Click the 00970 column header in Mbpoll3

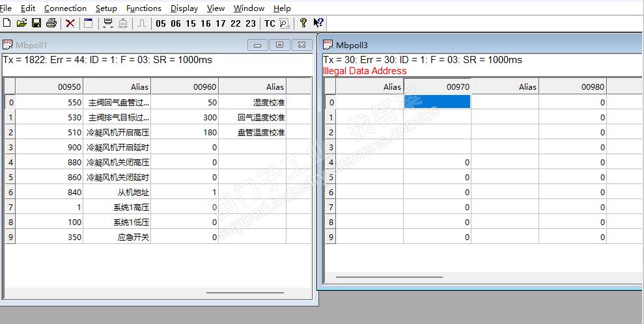437,87
